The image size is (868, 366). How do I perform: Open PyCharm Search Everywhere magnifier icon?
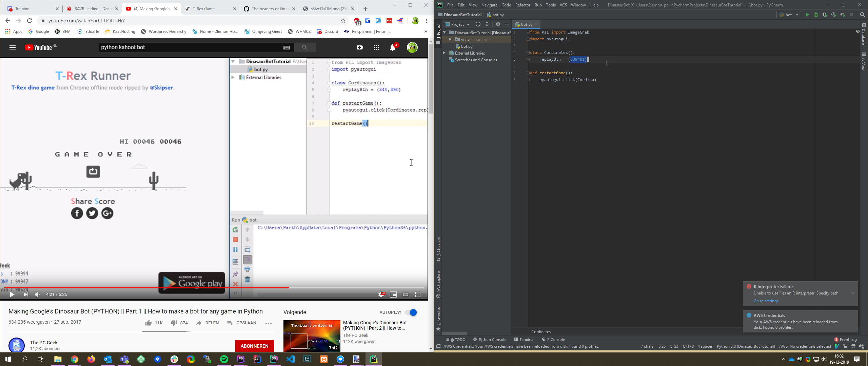863,15
